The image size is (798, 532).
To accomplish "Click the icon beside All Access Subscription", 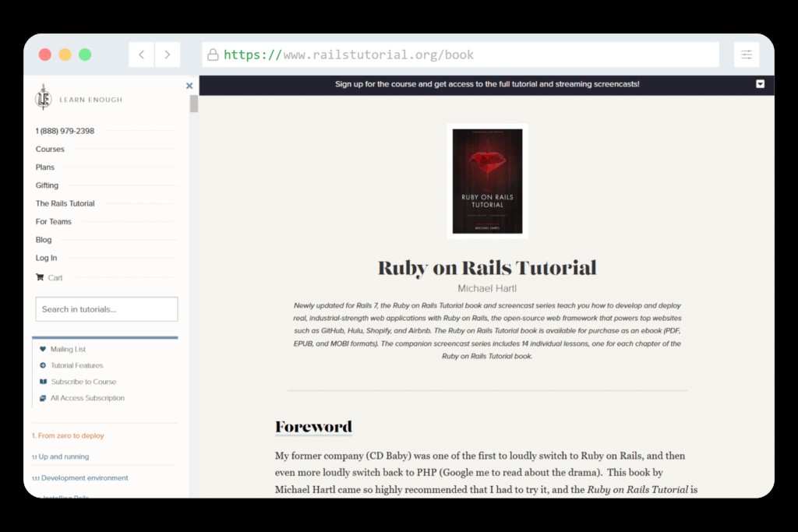I will 43,398.
